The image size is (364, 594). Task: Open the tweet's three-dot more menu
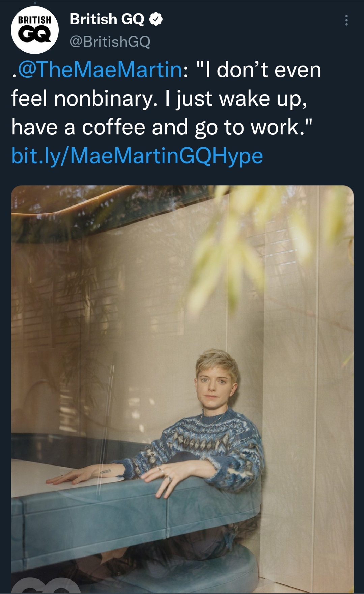346,21
